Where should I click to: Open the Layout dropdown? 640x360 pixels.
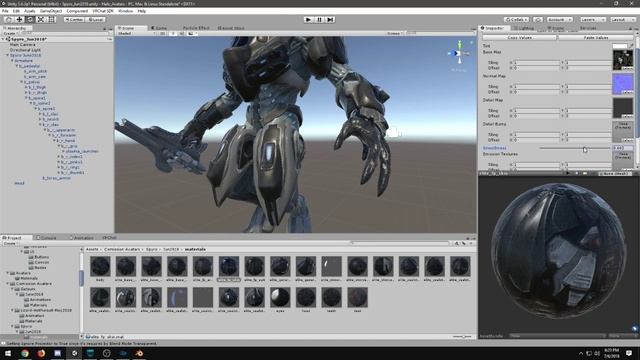click(x=622, y=19)
